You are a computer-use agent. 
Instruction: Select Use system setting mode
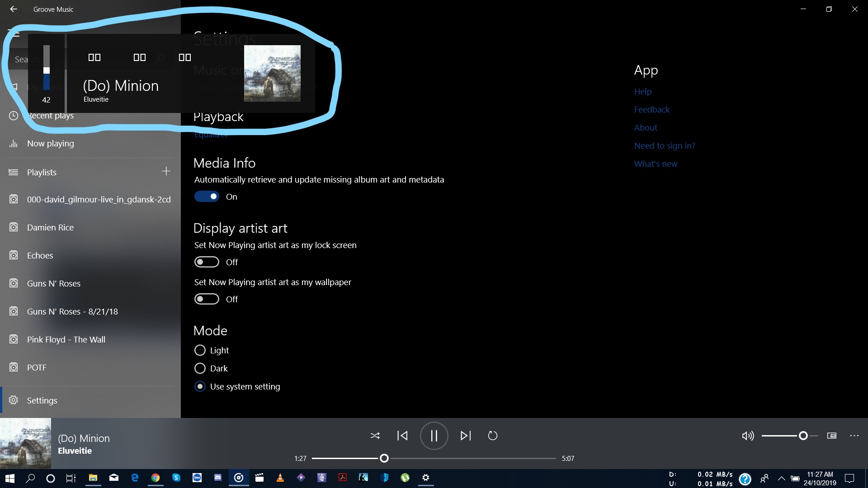(x=200, y=386)
